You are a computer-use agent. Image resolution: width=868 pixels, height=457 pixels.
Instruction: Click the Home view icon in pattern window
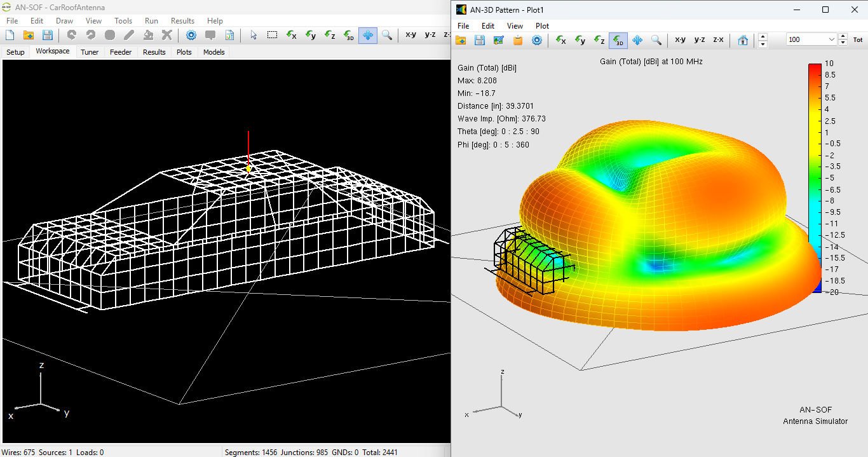point(743,40)
